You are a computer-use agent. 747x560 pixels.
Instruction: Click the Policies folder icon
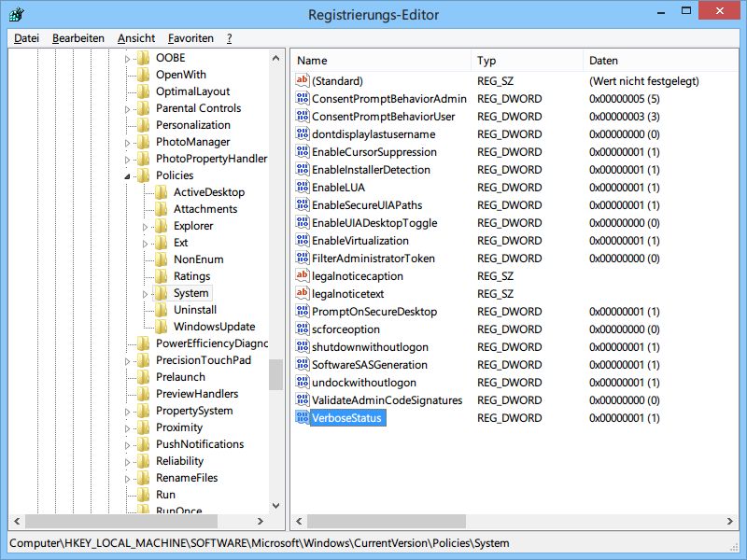coord(143,175)
